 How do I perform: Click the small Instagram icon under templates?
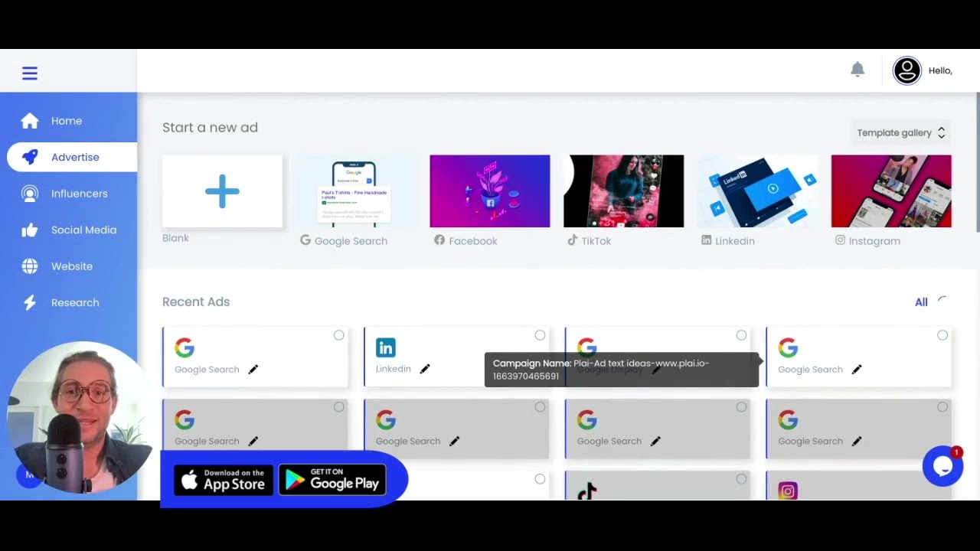coord(840,240)
